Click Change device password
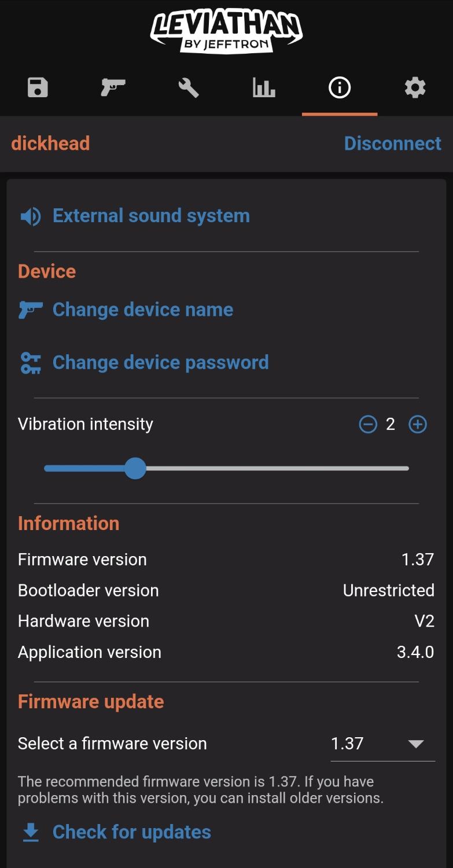453x868 pixels. pyautogui.click(x=160, y=362)
